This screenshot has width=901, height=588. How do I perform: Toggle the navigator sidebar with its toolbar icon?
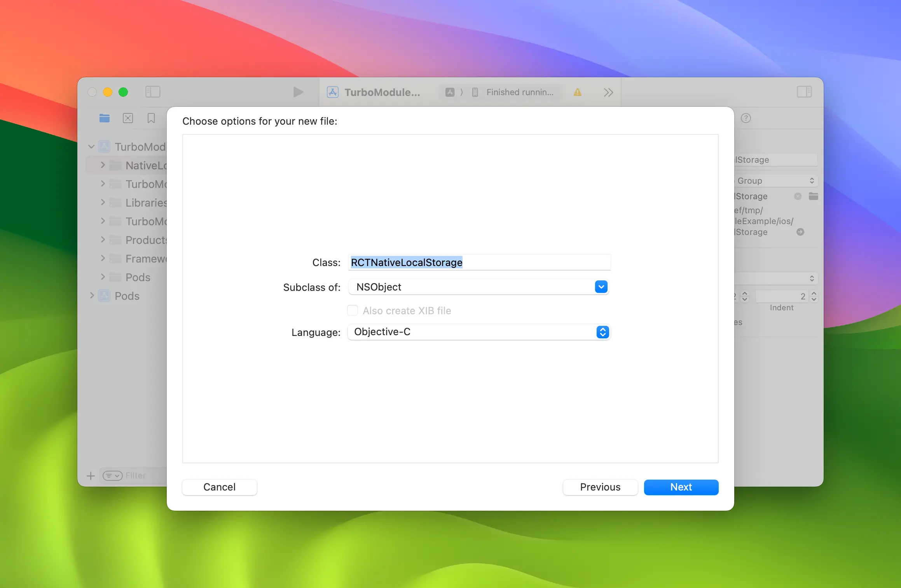pos(153,92)
